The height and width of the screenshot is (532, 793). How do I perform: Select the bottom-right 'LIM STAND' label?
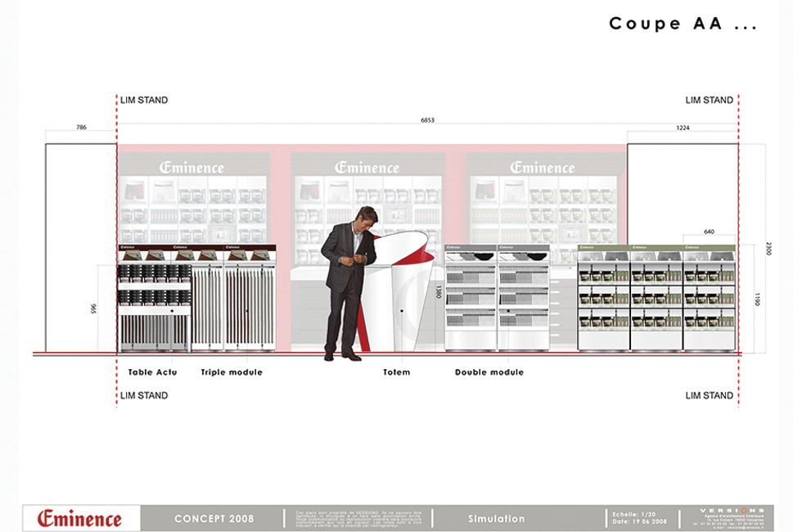pyautogui.click(x=709, y=395)
